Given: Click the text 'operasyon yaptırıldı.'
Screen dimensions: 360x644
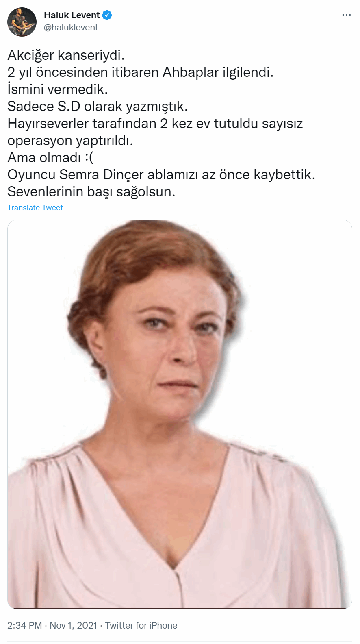Looking at the screenshot, I should [x=70, y=141].
